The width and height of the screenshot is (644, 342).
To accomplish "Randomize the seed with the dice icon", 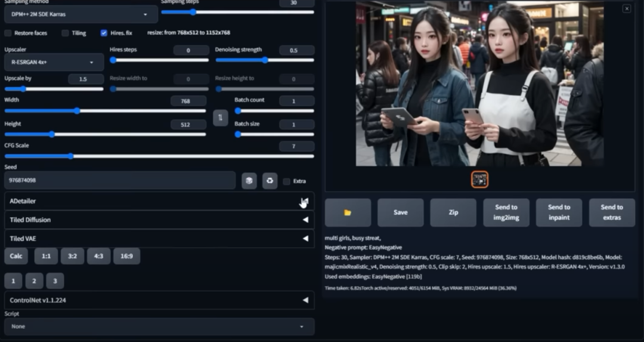I will point(249,181).
